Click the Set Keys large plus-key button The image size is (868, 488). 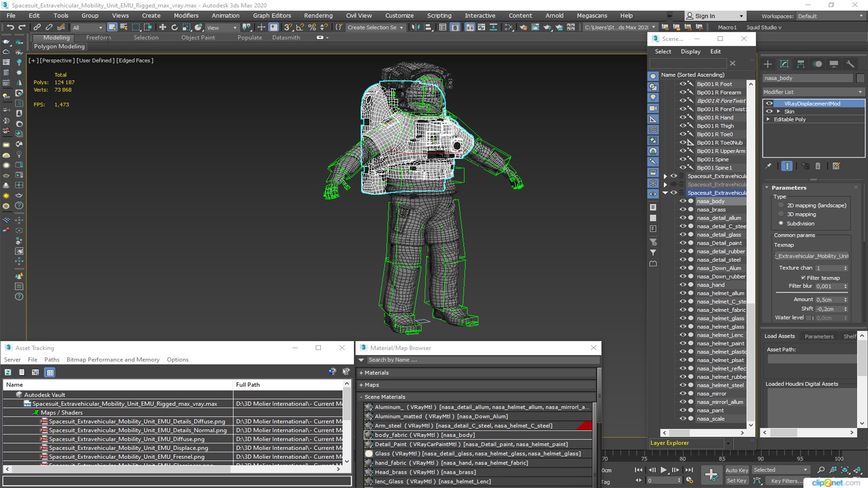pyautogui.click(x=711, y=475)
